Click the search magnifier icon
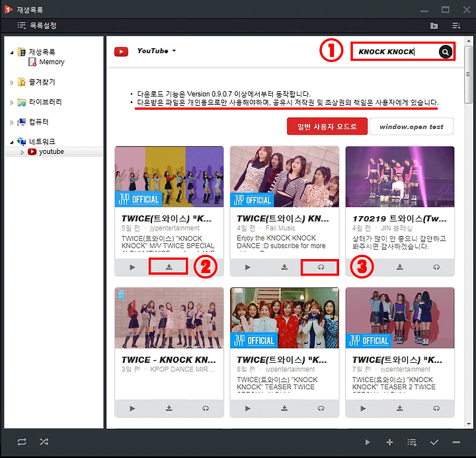Viewport: 476px width, 458px height. (x=446, y=52)
